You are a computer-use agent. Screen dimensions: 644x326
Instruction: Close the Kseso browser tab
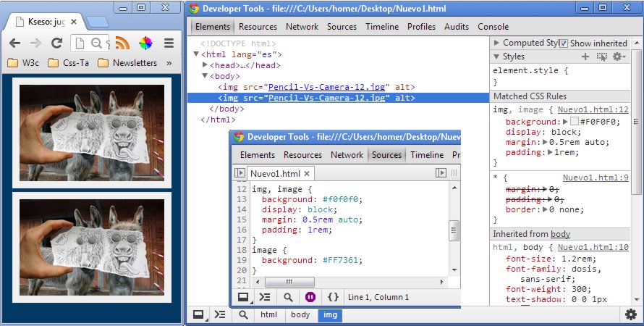point(74,22)
